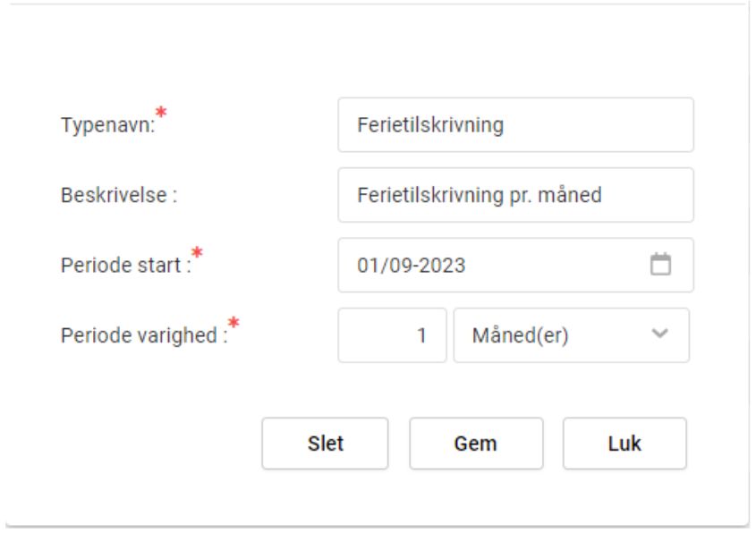Focus the Typenavn text field

point(515,125)
